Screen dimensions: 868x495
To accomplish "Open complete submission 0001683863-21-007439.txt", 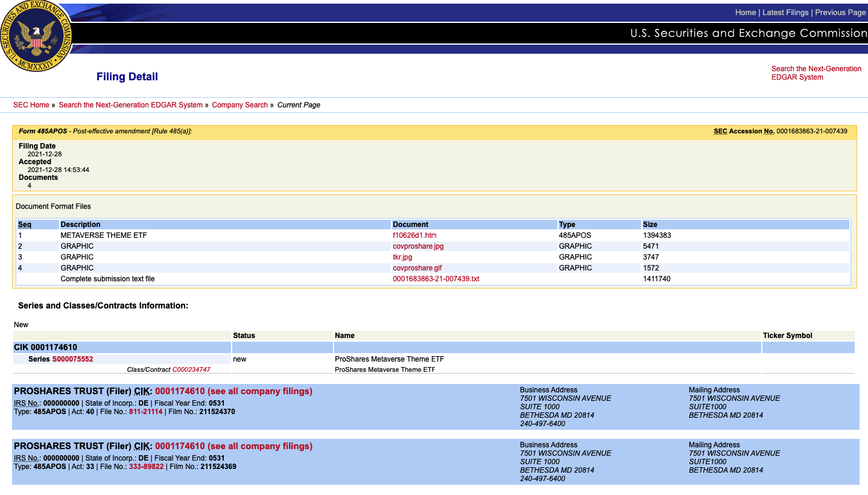I will [436, 279].
